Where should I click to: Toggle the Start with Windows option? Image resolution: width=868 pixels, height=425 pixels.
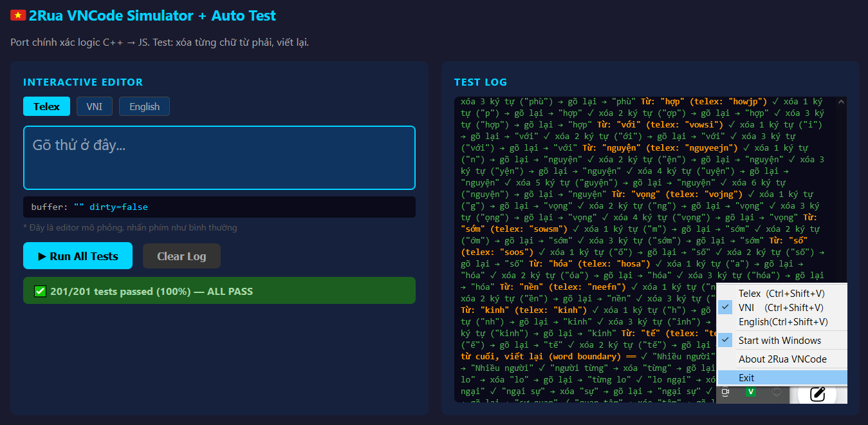pyautogui.click(x=779, y=340)
